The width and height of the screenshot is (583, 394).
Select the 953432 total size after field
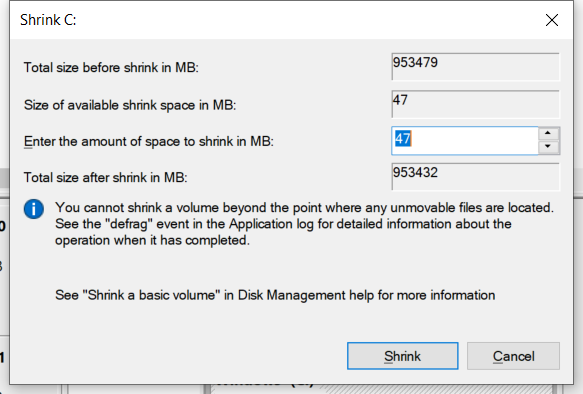click(475, 177)
